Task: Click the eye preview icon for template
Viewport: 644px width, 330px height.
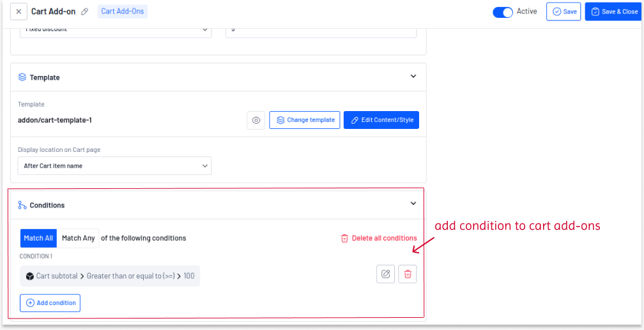Action: (256, 120)
